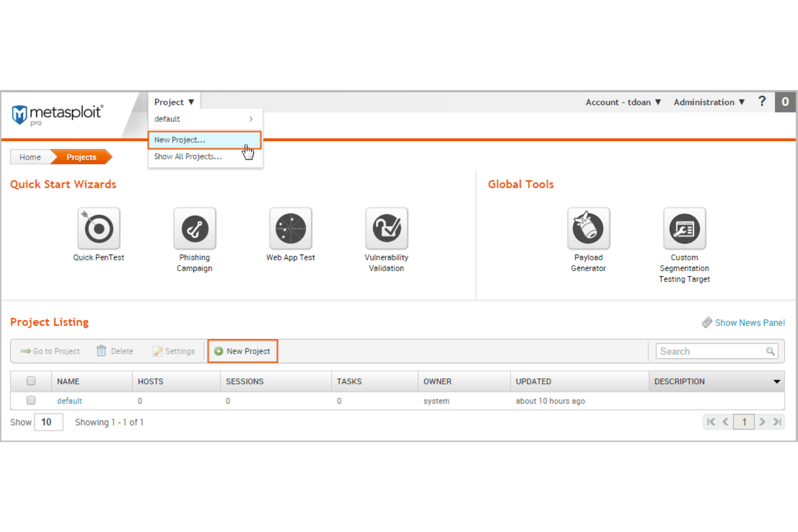Select the default project row checkbox
The image size is (798, 532).
31,400
